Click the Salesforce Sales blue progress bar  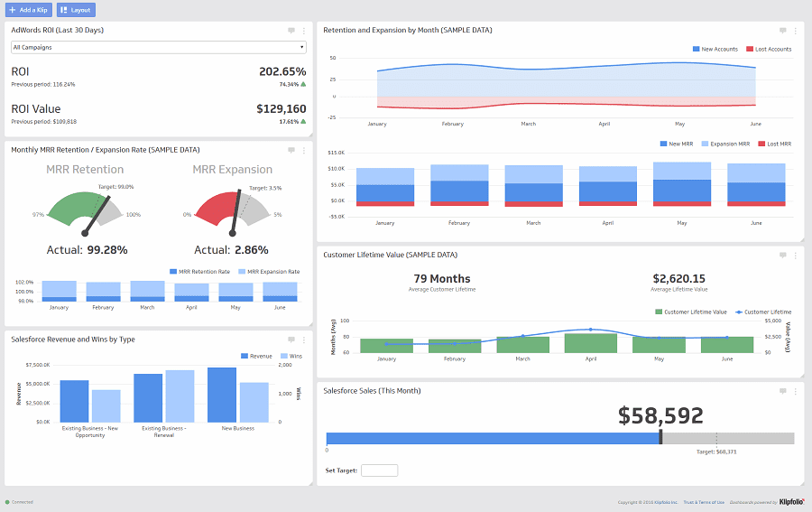pos(494,438)
